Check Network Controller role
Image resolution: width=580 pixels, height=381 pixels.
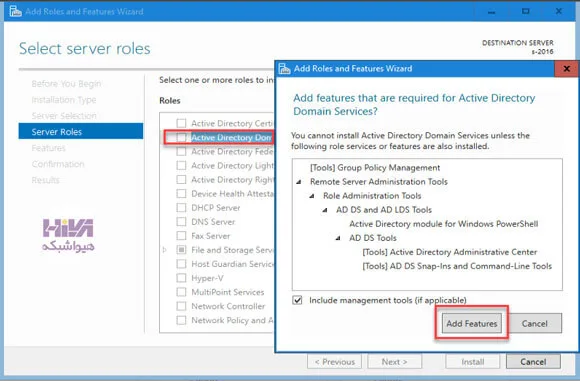pos(181,306)
